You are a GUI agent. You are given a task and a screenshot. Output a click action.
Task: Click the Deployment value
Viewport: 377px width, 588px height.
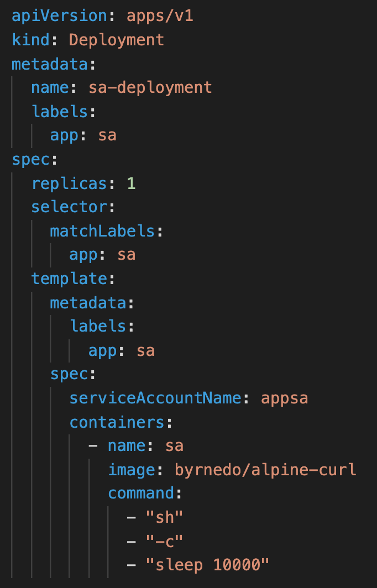116,40
